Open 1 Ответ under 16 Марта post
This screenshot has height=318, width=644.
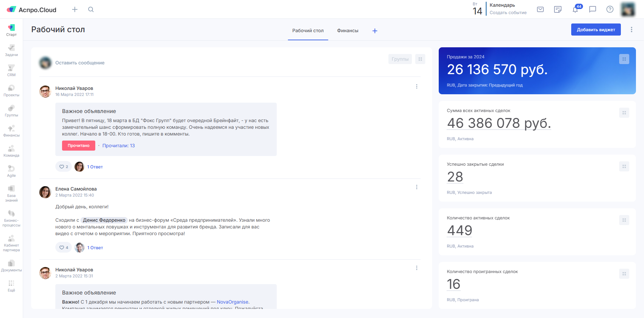(x=95, y=167)
